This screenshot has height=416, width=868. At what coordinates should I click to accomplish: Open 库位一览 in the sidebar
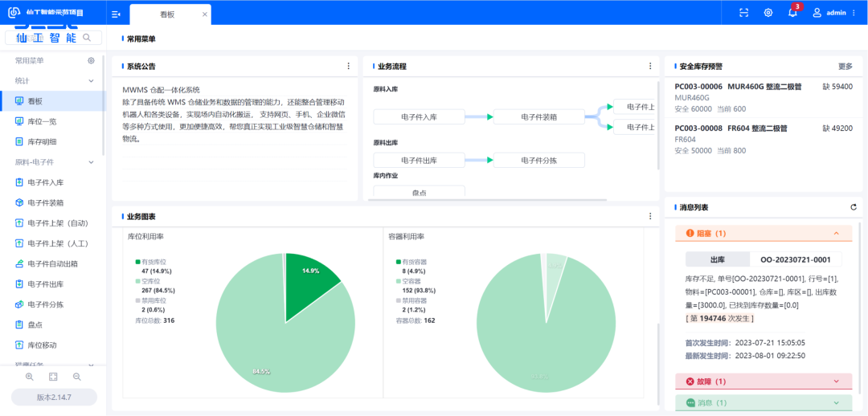pos(42,121)
